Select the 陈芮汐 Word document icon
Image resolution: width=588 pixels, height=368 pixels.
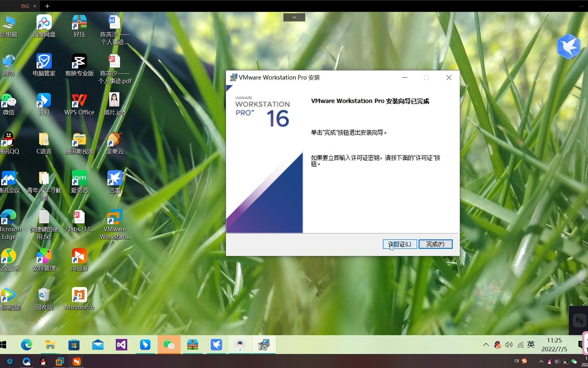tap(115, 30)
